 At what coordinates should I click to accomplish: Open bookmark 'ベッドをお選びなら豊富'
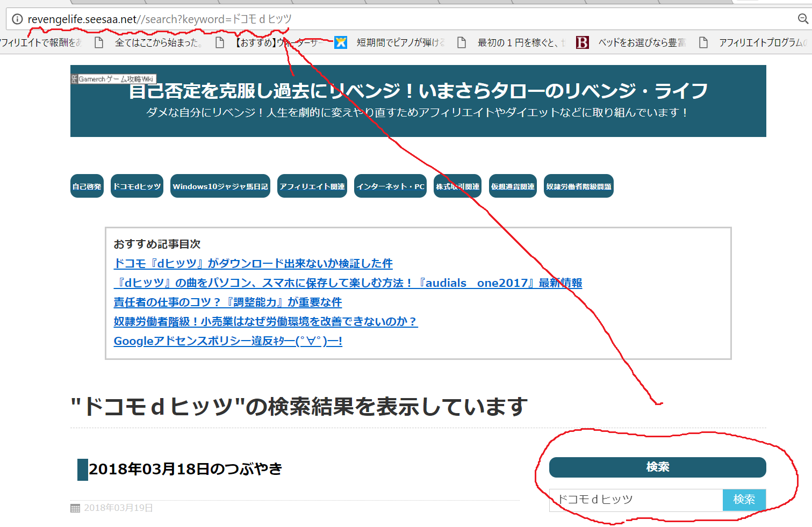(642, 42)
